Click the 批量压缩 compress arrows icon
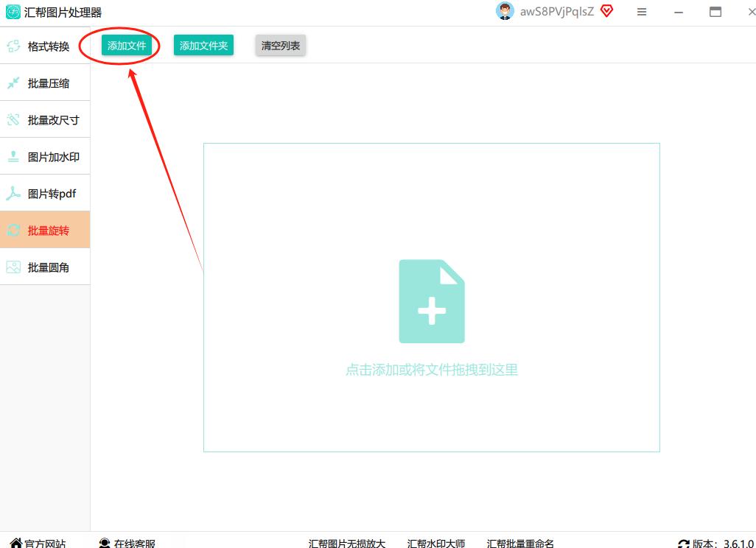 [x=13, y=83]
